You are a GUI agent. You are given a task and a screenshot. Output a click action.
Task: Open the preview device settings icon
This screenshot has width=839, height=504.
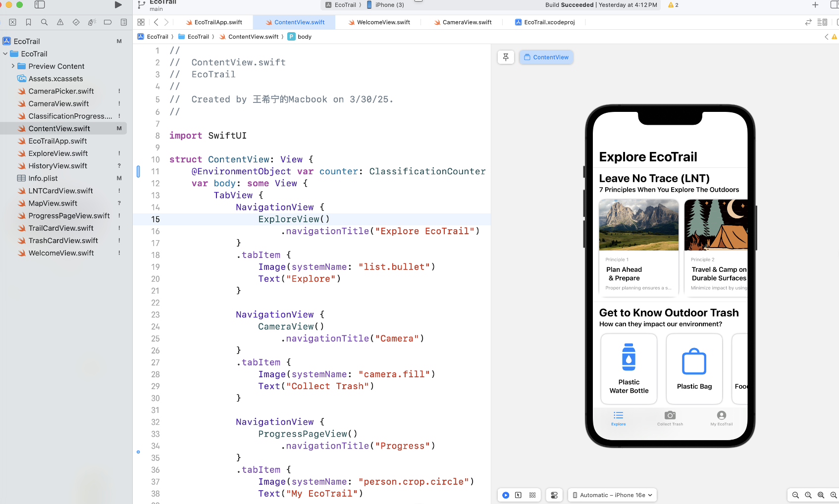(554, 495)
